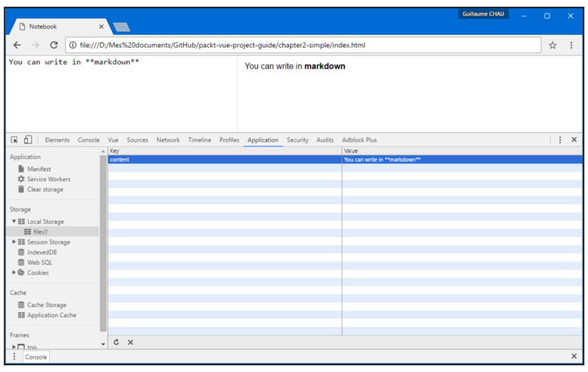Expand the Session Storage tree node
This screenshot has width=588, height=372.
tap(14, 242)
